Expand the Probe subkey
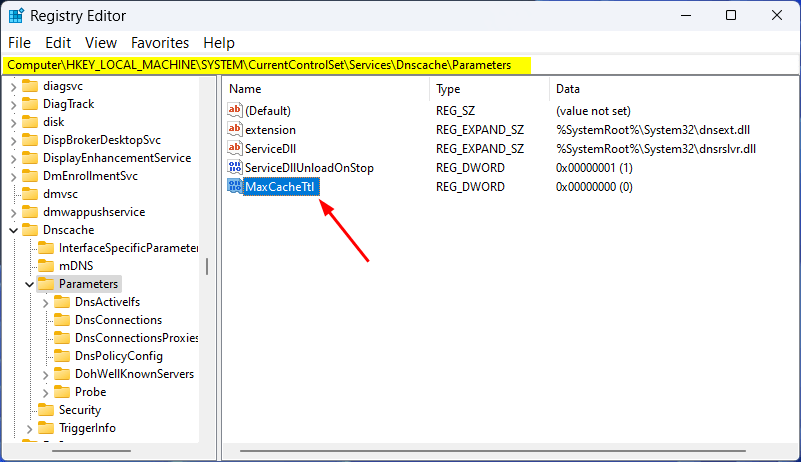Image resolution: width=801 pixels, height=462 pixels. pyautogui.click(x=45, y=392)
